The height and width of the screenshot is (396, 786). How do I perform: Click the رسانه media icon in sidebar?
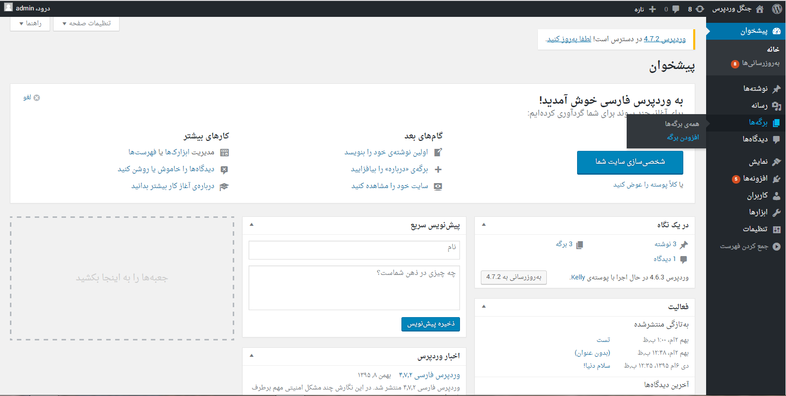[x=776, y=106]
